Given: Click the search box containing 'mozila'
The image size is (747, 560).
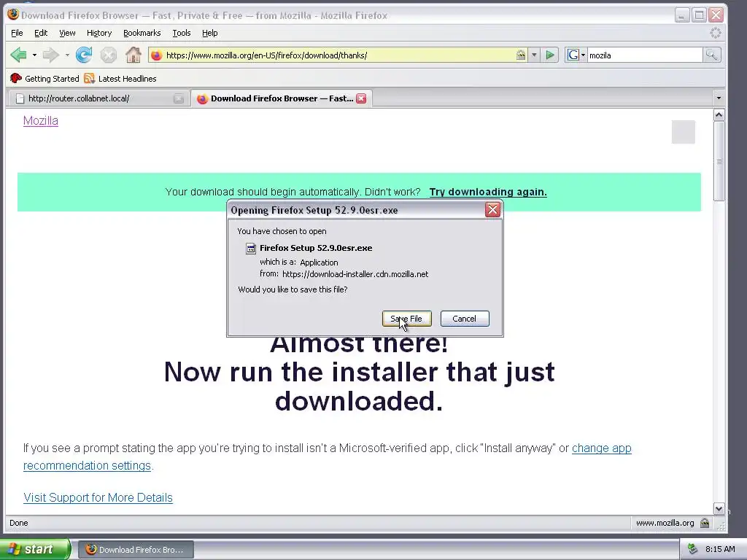Looking at the screenshot, I should (645, 55).
